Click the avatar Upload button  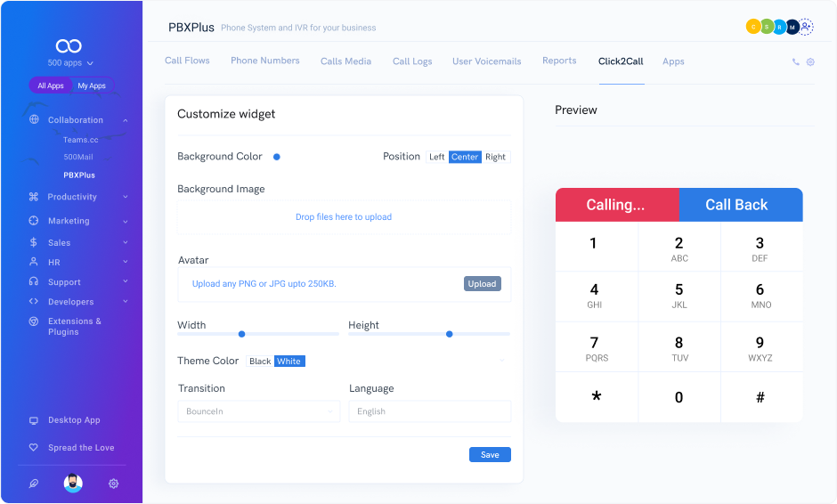point(482,284)
